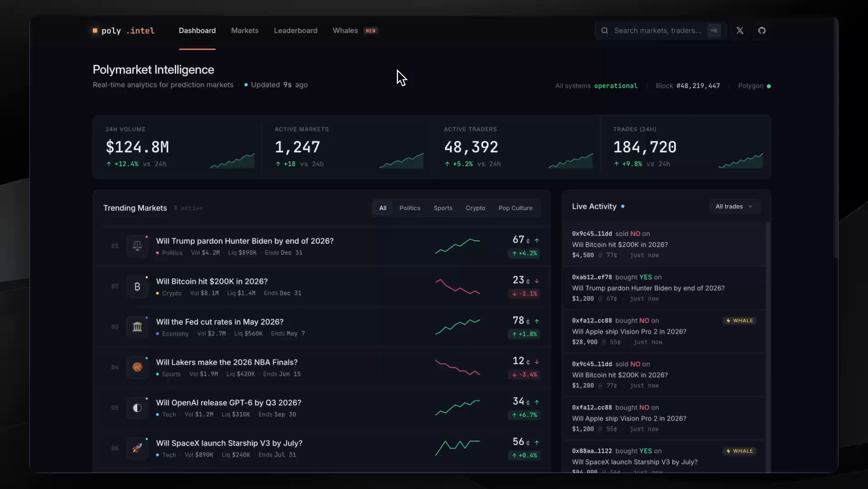Click the rocket icon for SpaceX market
Image resolution: width=868 pixels, height=489 pixels.
click(x=137, y=448)
